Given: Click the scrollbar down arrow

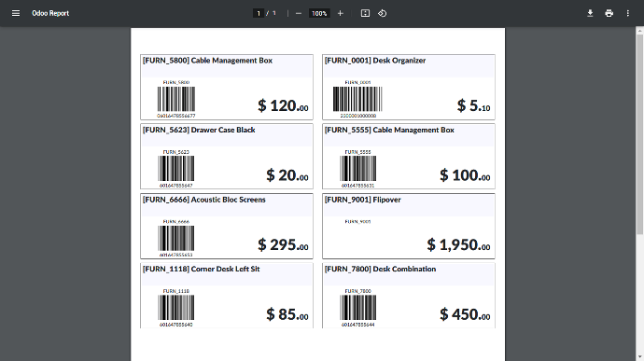Looking at the screenshot, I should (640, 357).
